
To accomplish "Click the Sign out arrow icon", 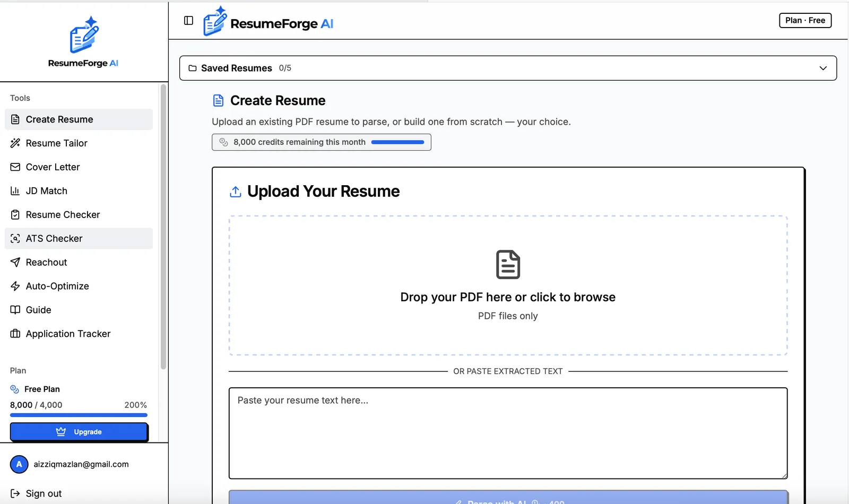I will pos(15,493).
